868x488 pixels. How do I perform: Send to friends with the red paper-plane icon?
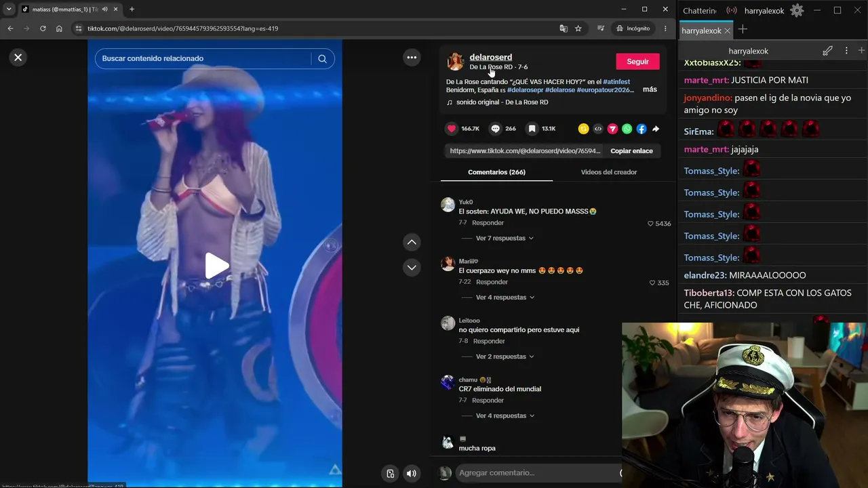(x=612, y=129)
